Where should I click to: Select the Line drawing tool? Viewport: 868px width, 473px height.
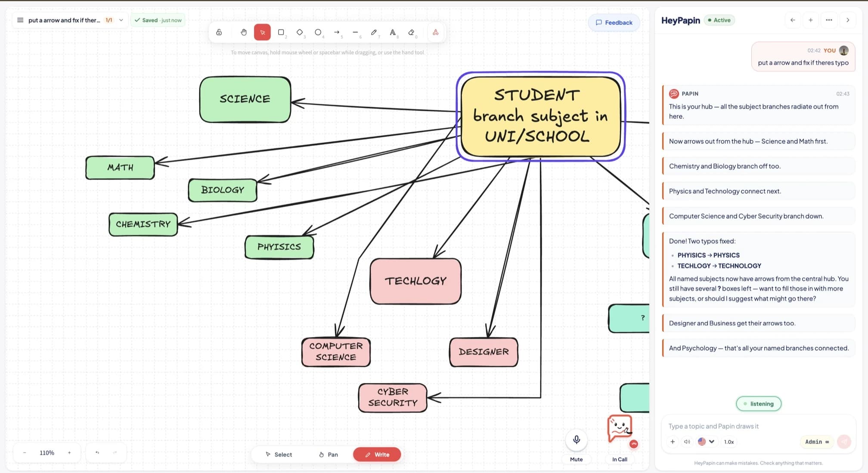pyautogui.click(x=355, y=32)
